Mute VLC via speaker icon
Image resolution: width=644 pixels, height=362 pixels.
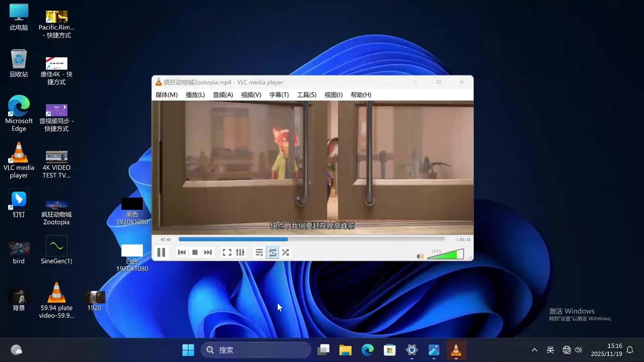tap(420, 256)
